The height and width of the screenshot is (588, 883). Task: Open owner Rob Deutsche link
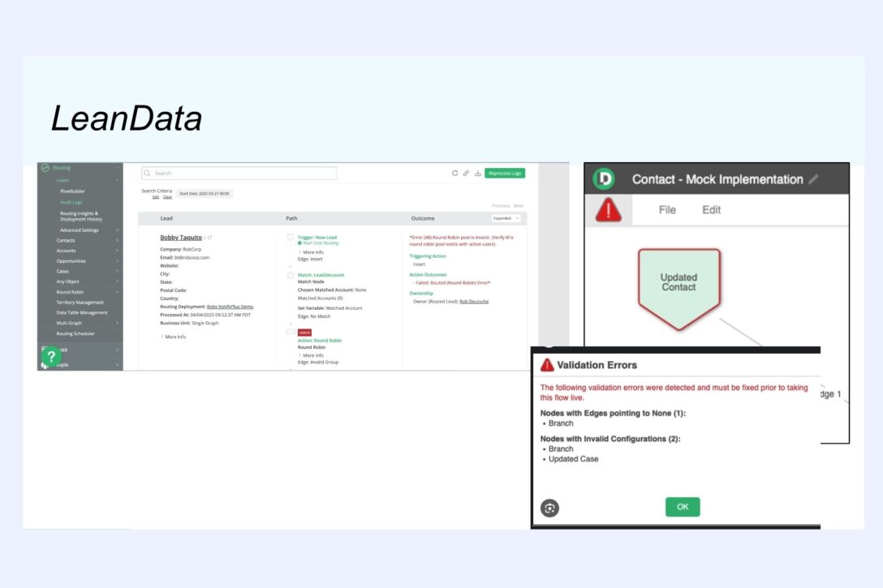tap(474, 302)
